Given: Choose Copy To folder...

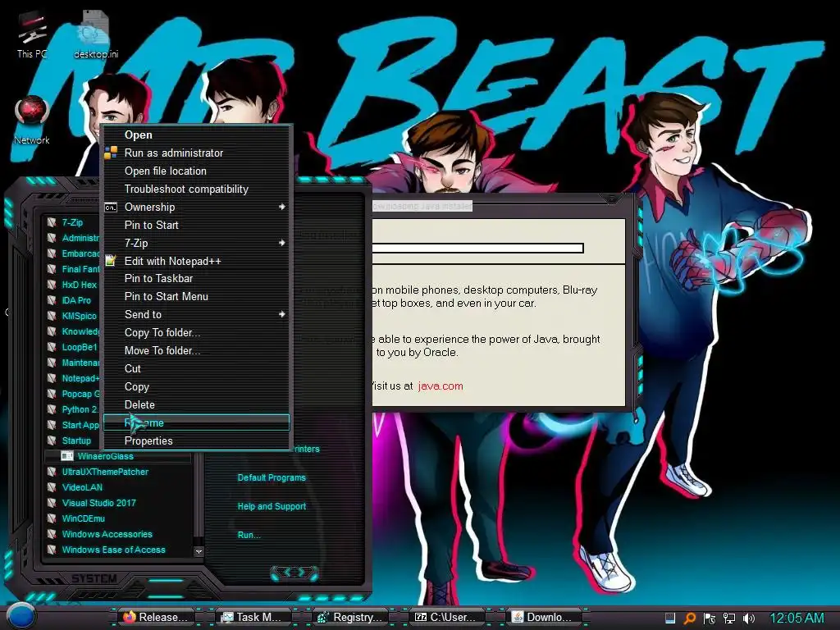Looking at the screenshot, I should (x=196, y=333).
